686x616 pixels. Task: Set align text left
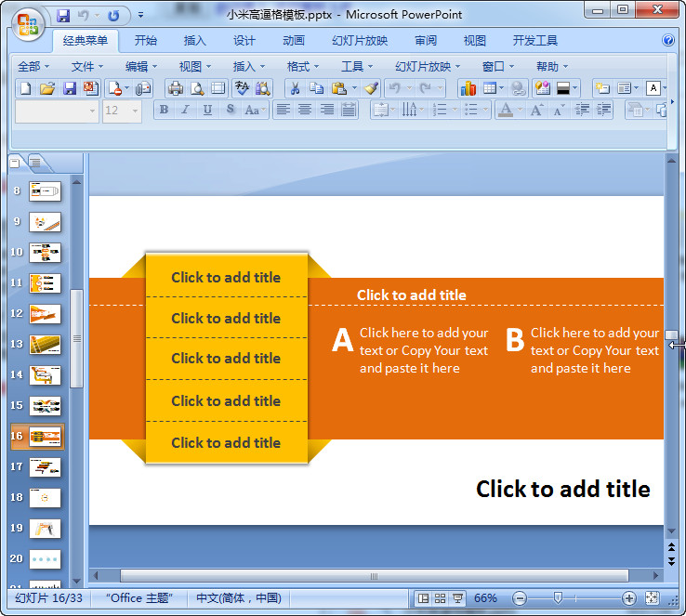coord(284,110)
